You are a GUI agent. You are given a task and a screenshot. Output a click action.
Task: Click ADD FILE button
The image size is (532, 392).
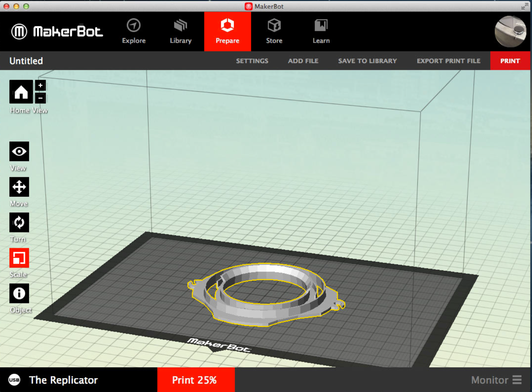303,61
